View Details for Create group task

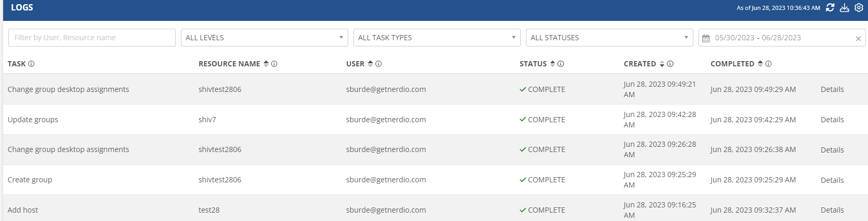point(832,180)
